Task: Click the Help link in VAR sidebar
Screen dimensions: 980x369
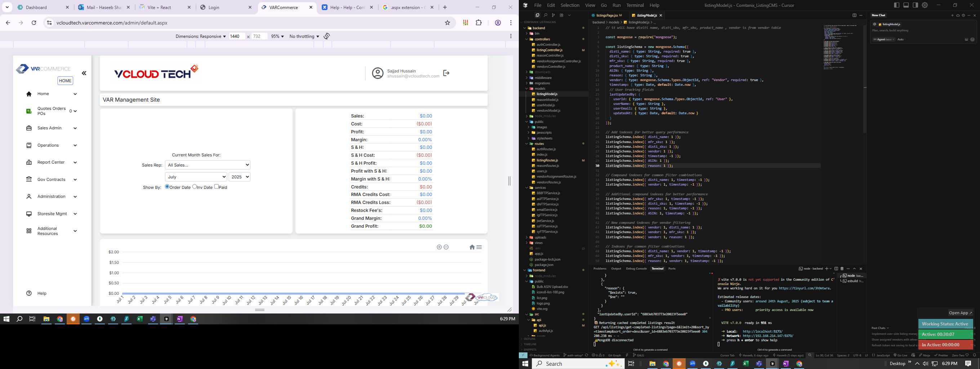Action: coord(42,293)
